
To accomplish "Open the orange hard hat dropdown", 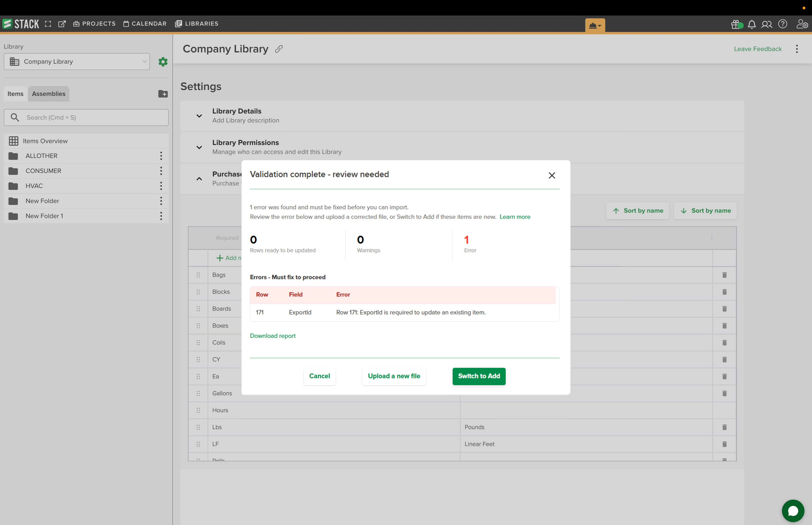I will point(595,25).
